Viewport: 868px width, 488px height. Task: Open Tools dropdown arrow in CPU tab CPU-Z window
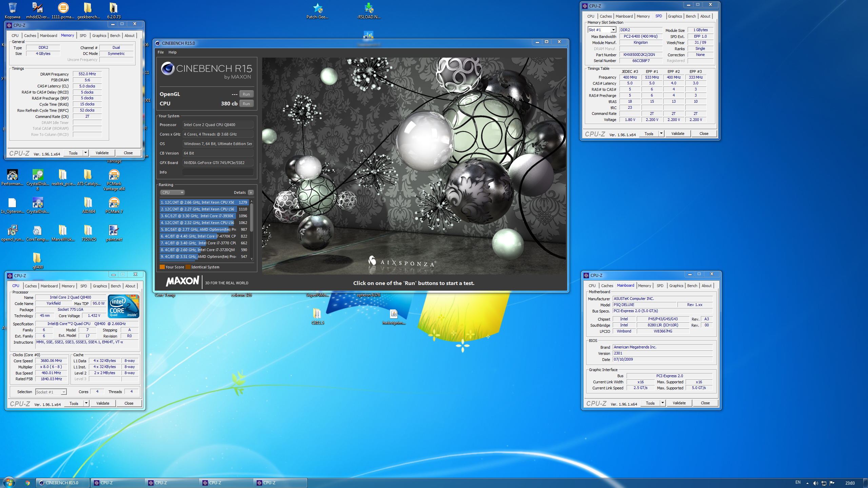(x=86, y=403)
